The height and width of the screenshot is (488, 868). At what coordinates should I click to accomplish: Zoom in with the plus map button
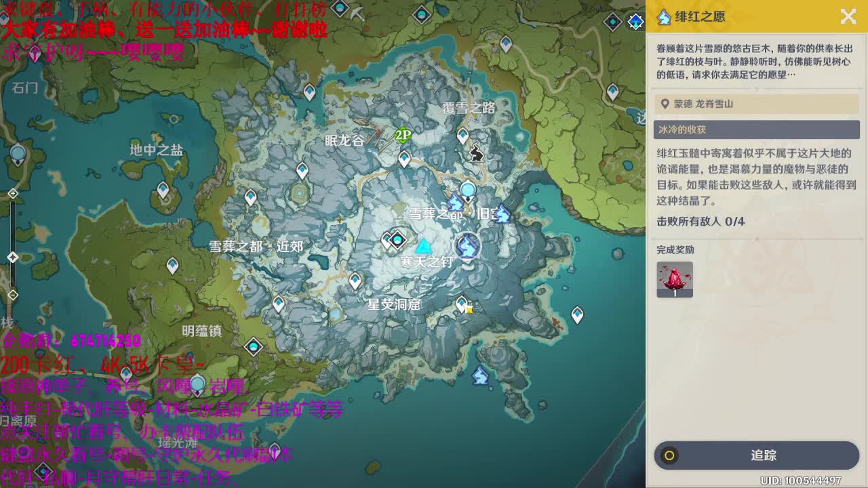click(13, 194)
